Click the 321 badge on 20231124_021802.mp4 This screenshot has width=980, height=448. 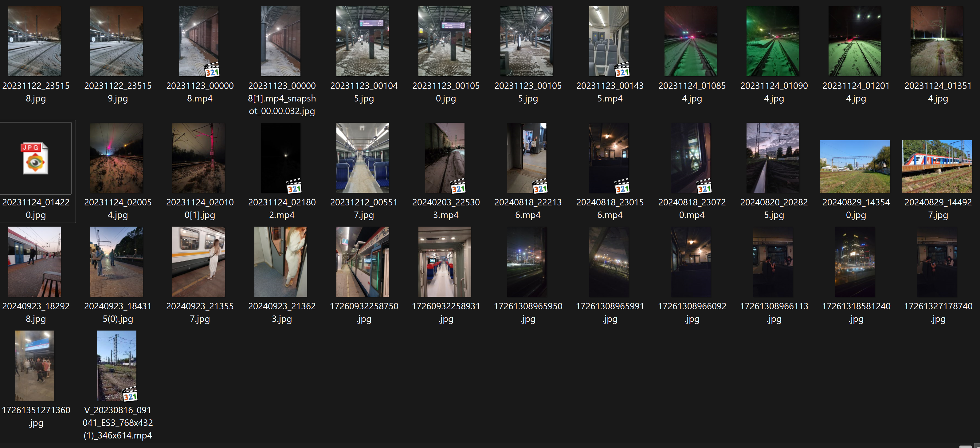(294, 187)
